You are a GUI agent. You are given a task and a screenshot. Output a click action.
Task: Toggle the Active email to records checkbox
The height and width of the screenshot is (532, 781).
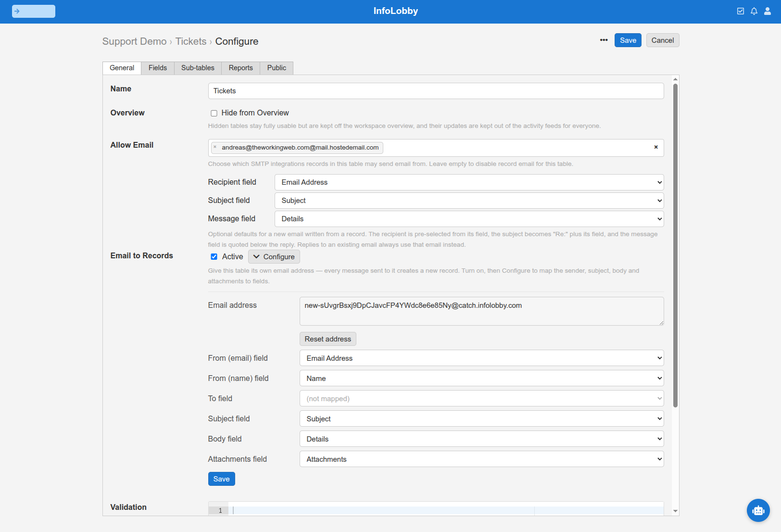click(x=214, y=257)
